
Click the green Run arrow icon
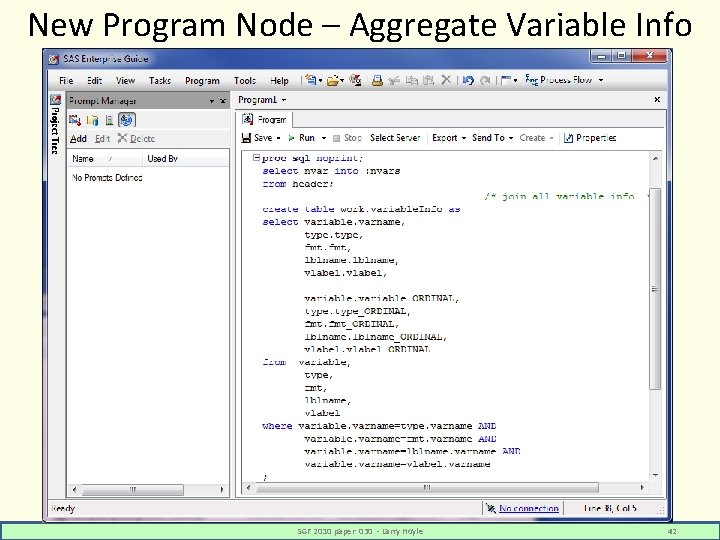pyautogui.click(x=291, y=138)
